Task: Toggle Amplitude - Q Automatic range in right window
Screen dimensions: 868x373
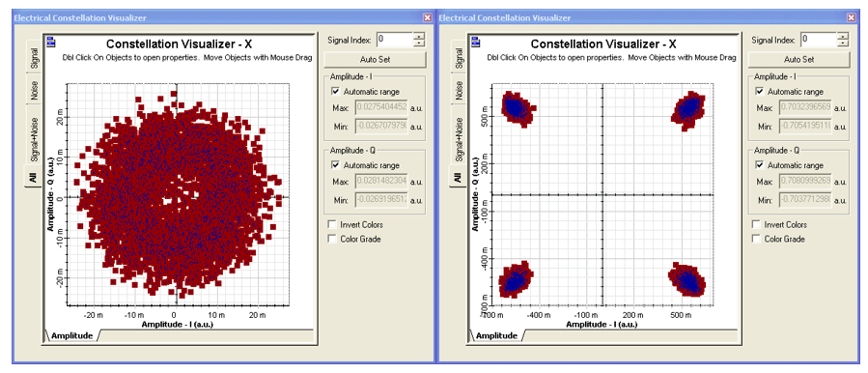Action: [759, 165]
